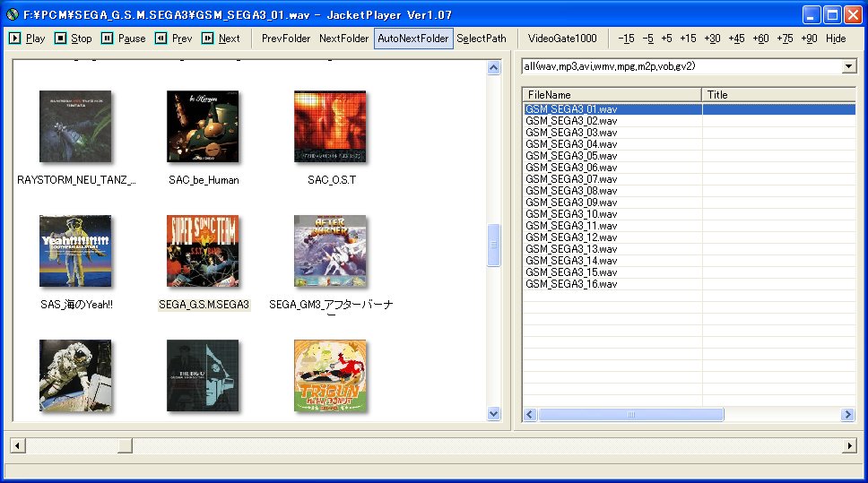Click the jacket panel scroll-down arrow

pyautogui.click(x=494, y=413)
